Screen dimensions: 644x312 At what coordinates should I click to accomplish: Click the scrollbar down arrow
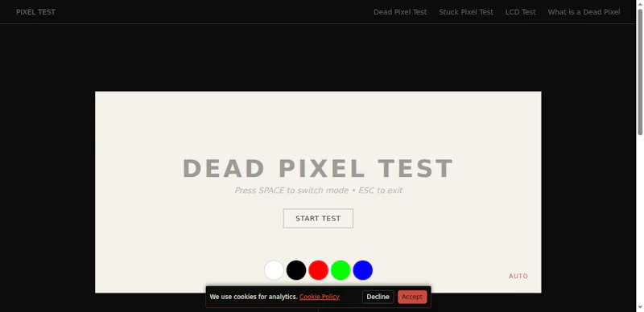[640, 307]
